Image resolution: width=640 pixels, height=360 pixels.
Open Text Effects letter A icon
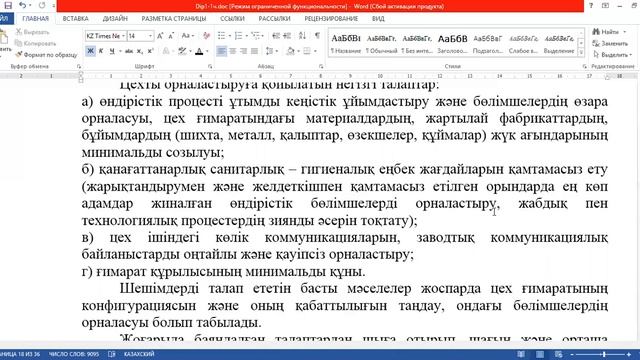165,51
